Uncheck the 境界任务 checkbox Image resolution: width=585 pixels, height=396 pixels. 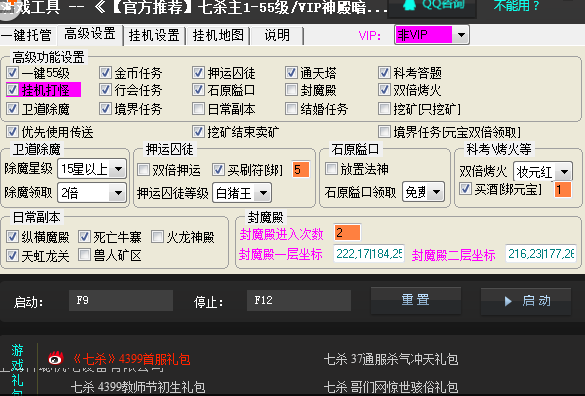(106, 109)
